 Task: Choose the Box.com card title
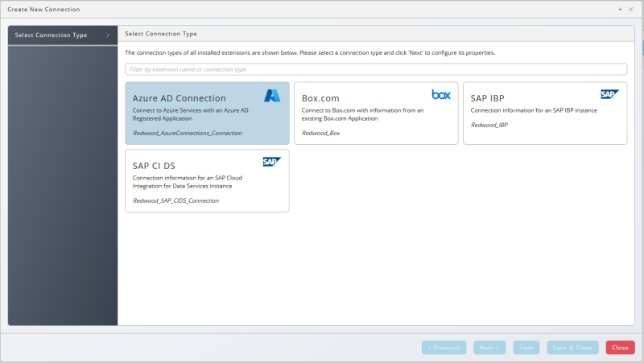click(320, 98)
